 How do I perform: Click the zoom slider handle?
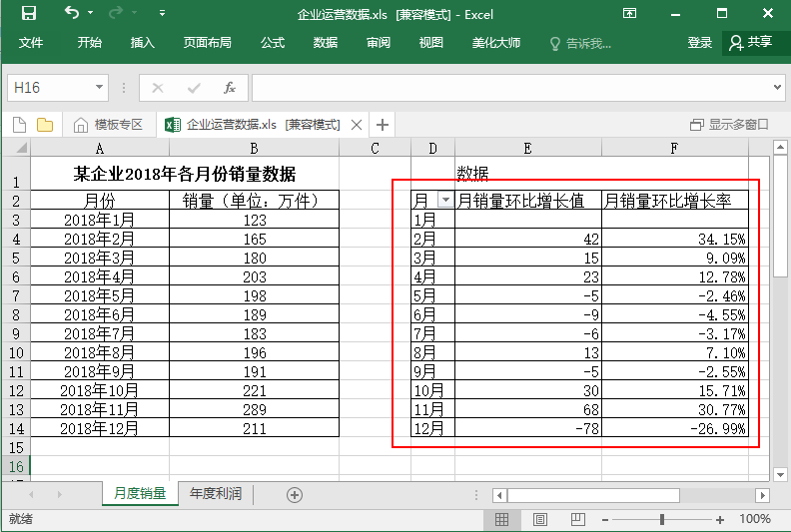point(662,519)
